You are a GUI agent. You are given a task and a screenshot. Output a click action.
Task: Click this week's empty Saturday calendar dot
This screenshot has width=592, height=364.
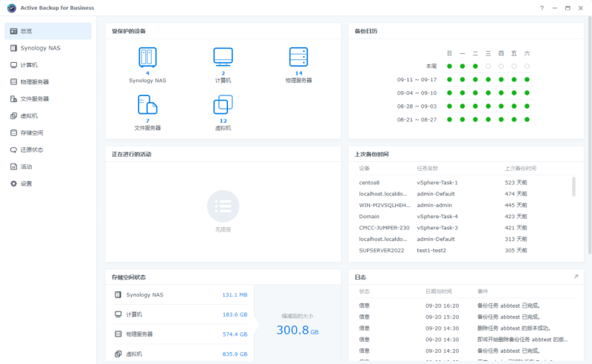[527, 66]
